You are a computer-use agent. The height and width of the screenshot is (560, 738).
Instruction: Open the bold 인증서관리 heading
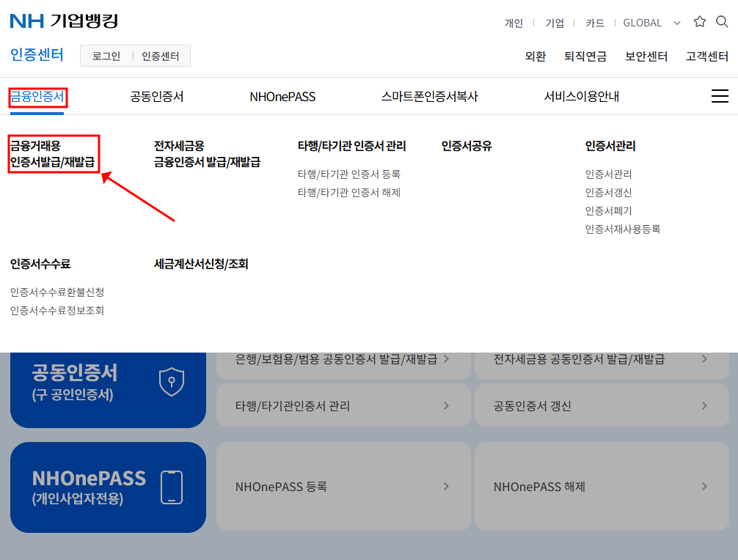(610, 146)
